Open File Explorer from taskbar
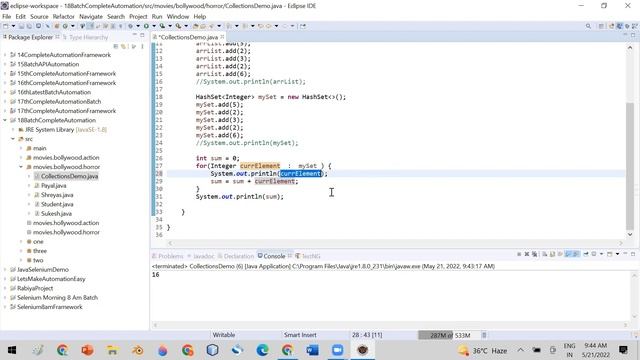The image size is (640, 360). 112,350
